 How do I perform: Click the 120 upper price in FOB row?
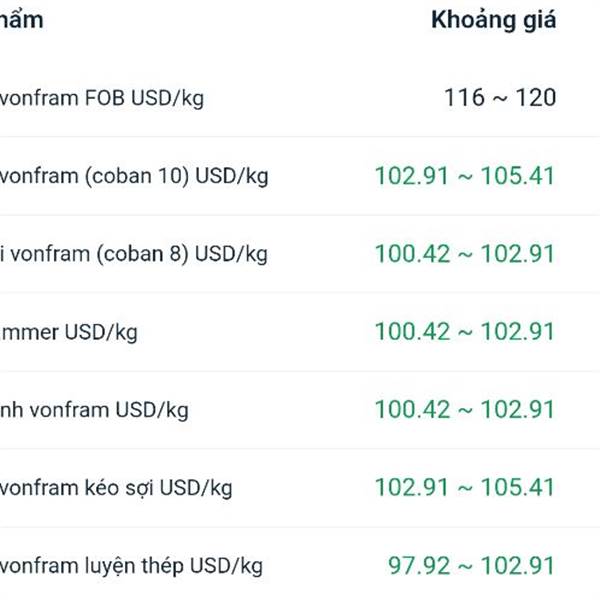click(x=537, y=98)
